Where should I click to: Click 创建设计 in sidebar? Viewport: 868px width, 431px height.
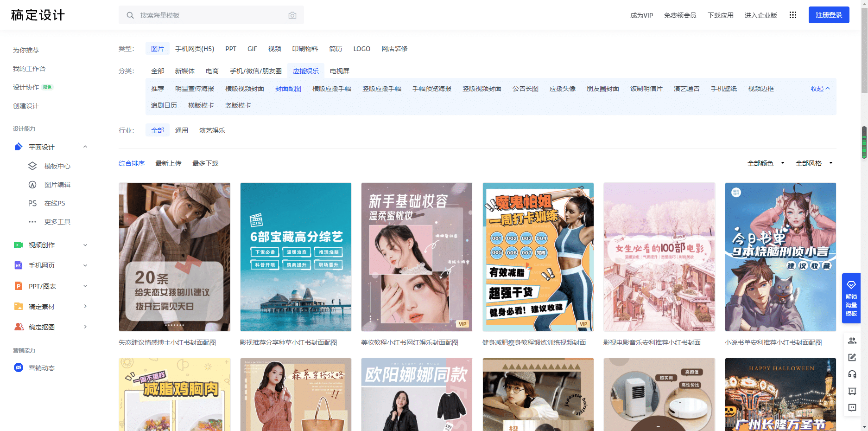tap(26, 106)
